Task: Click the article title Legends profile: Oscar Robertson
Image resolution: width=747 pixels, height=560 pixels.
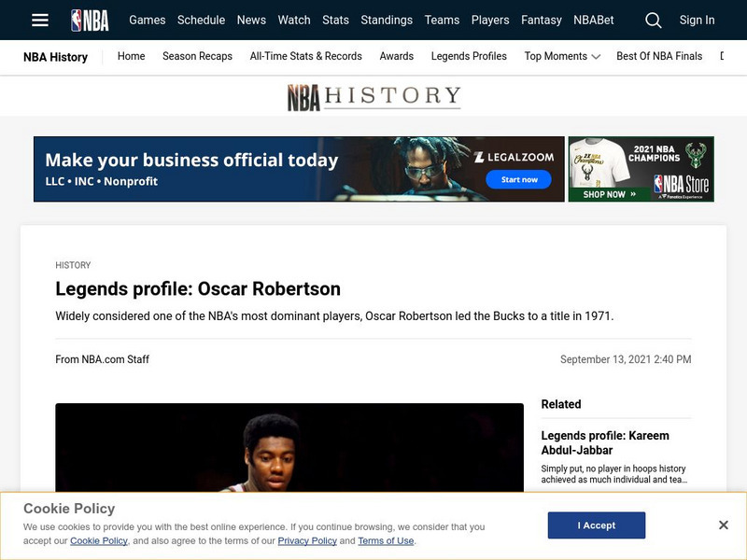Action: [198, 289]
